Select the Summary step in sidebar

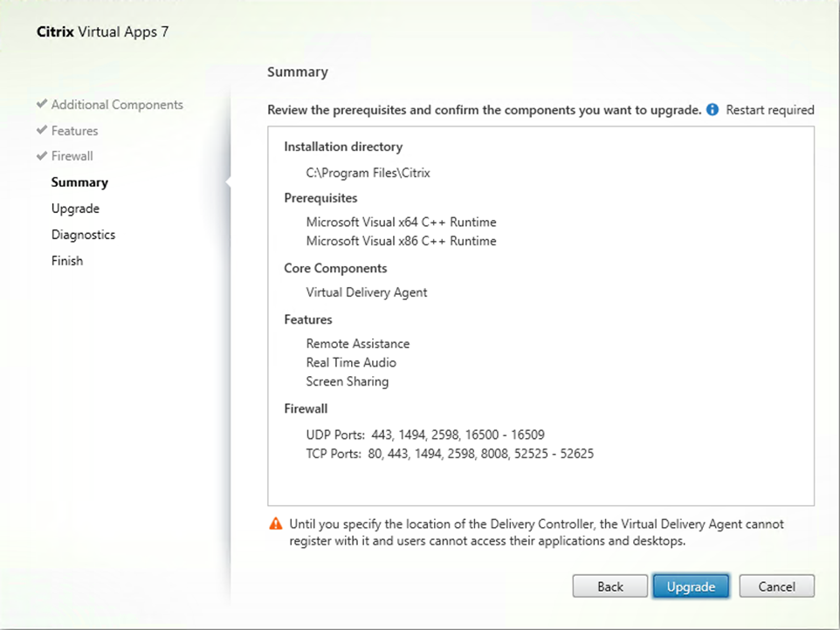tap(79, 182)
